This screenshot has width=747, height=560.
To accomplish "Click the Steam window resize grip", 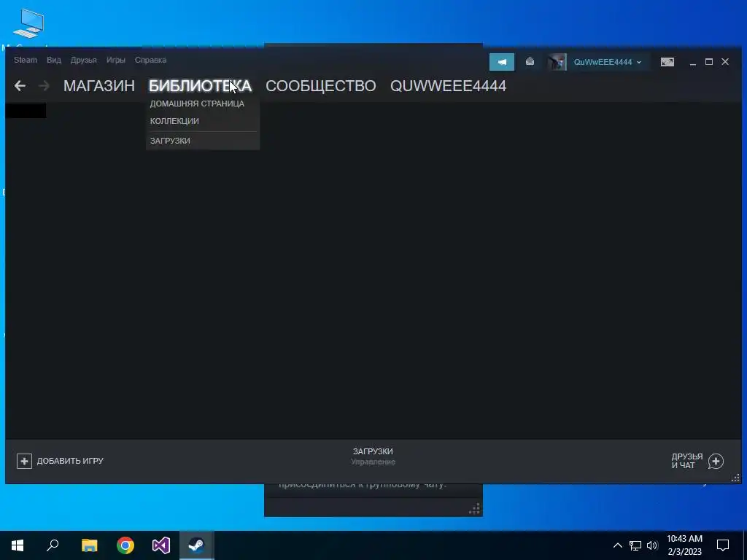I will click(x=735, y=478).
